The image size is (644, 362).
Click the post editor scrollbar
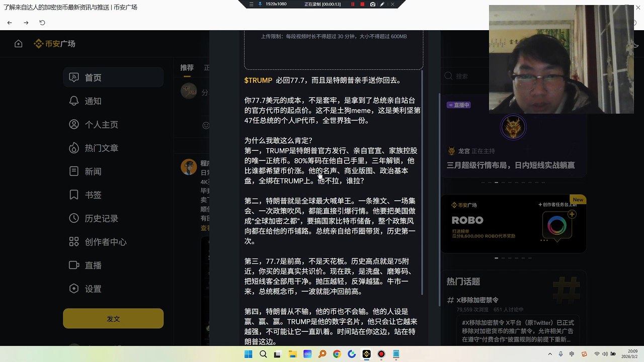point(422,184)
